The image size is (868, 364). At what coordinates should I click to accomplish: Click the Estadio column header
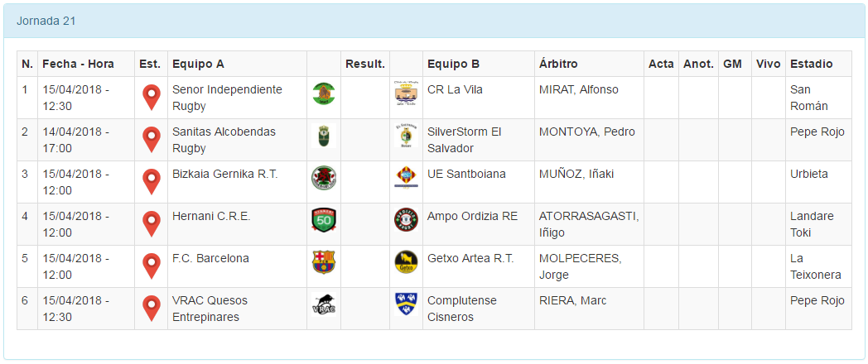click(x=811, y=64)
